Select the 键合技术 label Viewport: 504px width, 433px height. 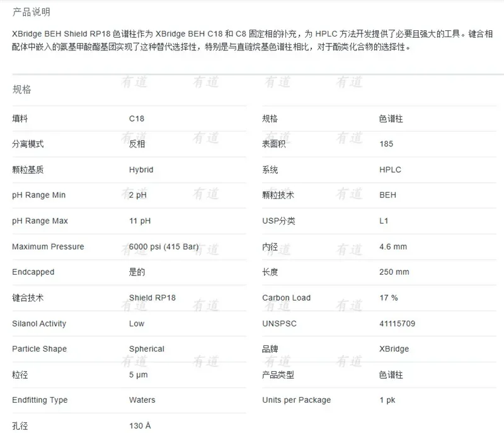pos(28,297)
